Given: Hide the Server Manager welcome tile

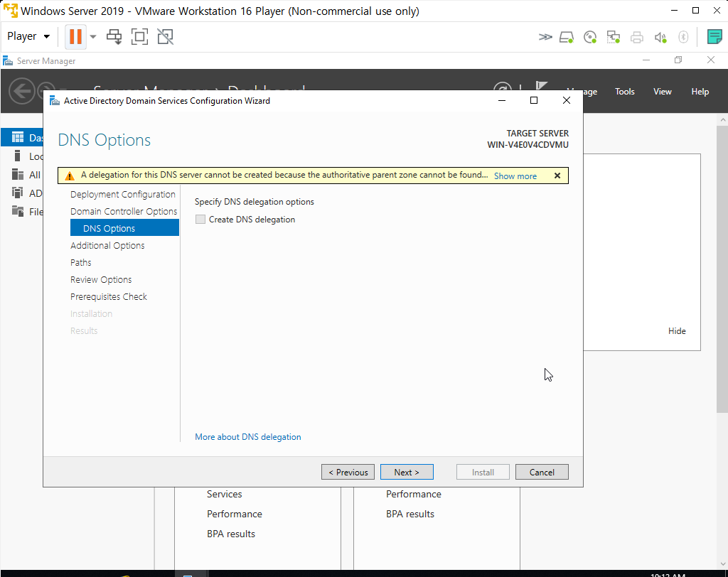Looking at the screenshot, I should tap(677, 331).
